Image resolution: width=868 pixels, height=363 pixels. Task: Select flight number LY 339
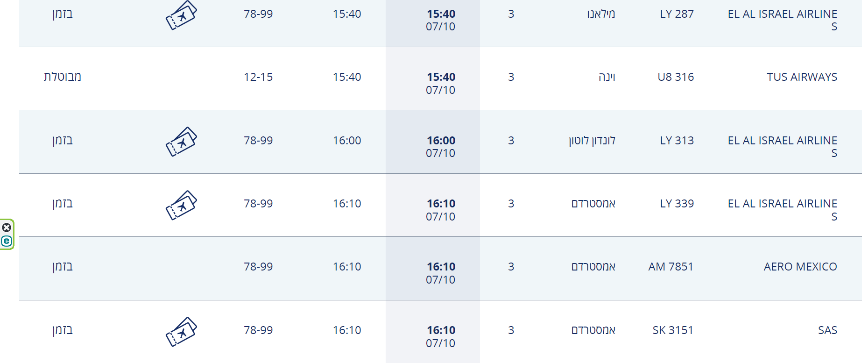pos(677,204)
